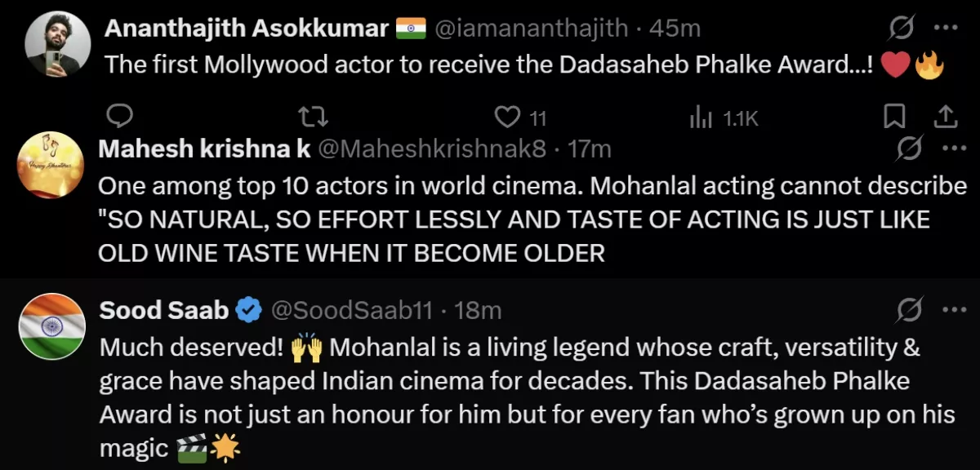This screenshot has width=980, height=470.
Task: Open Grok icon on Ananthajith's tweet
Action: click(902, 29)
